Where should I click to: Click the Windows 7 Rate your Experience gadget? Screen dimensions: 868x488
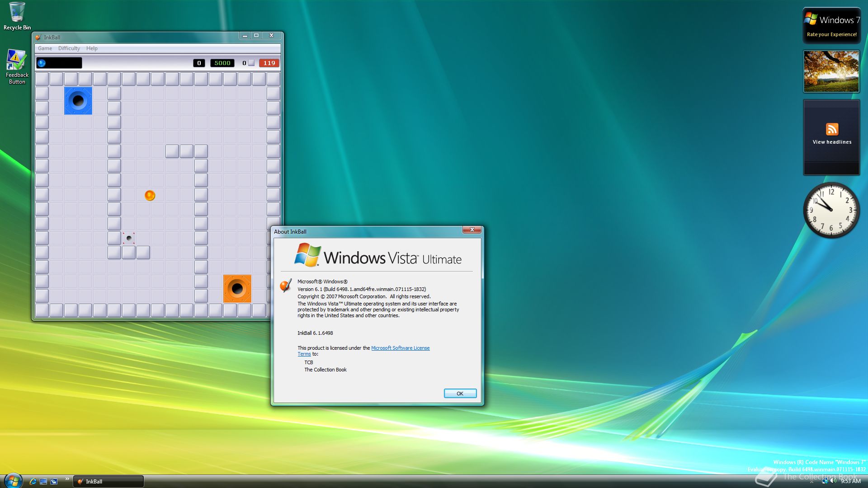pos(831,26)
